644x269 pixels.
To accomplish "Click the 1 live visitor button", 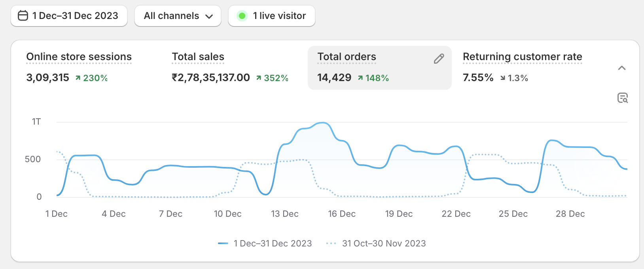I will coord(272,16).
